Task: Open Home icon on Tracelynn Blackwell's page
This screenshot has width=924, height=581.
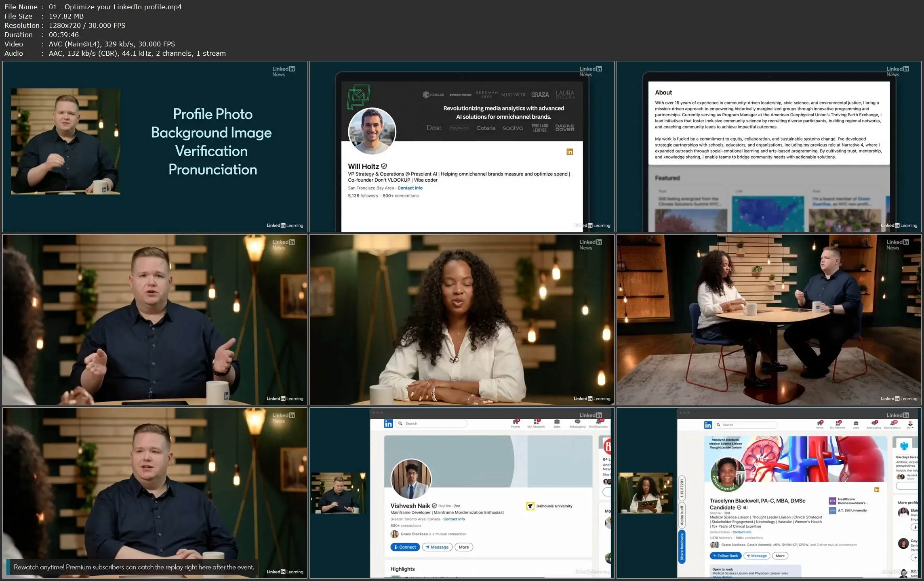Action: tap(819, 424)
